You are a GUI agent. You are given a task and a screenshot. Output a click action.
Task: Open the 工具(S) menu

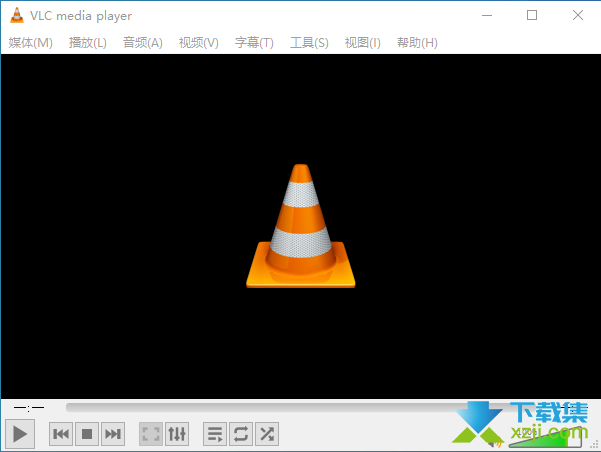pos(309,43)
